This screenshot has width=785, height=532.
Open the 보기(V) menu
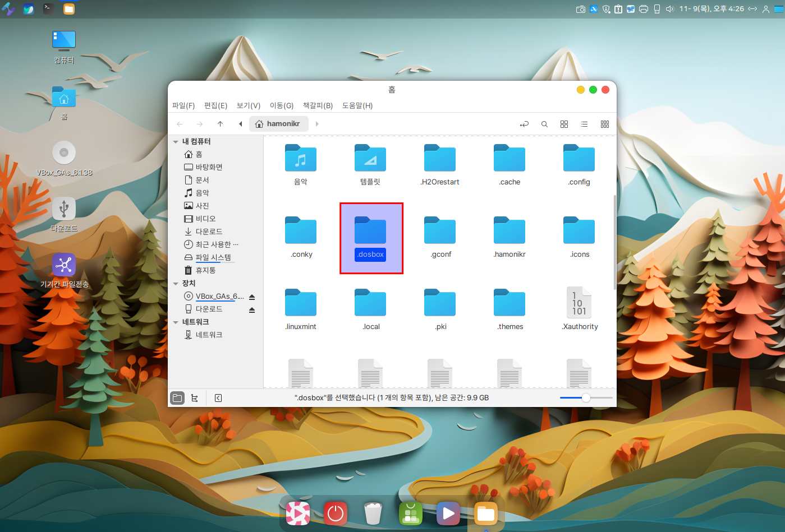click(x=248, y=105)
